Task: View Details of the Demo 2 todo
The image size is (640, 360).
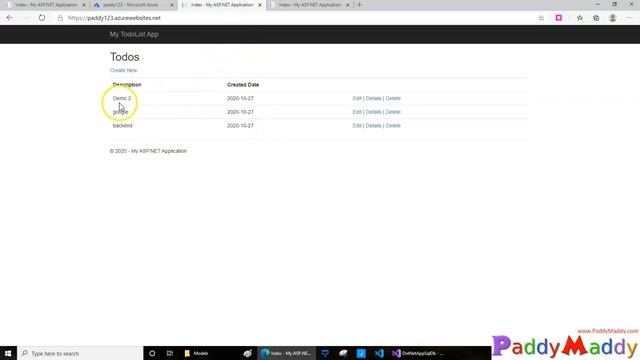Action: (x=373, y=98)
